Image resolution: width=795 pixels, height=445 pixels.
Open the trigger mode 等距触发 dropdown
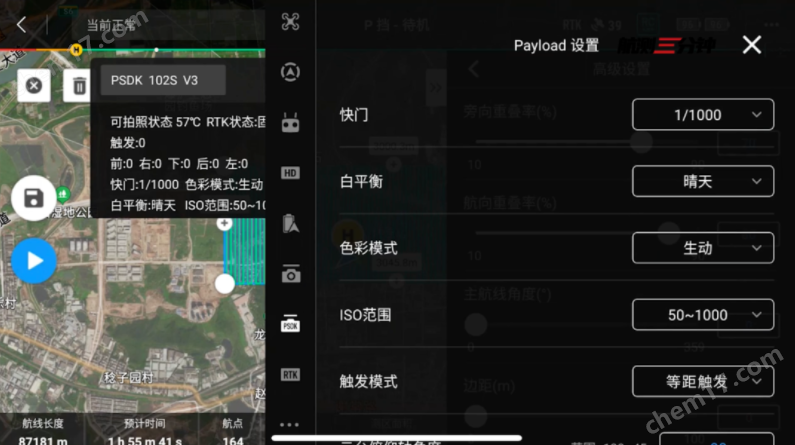click(703, 381)
